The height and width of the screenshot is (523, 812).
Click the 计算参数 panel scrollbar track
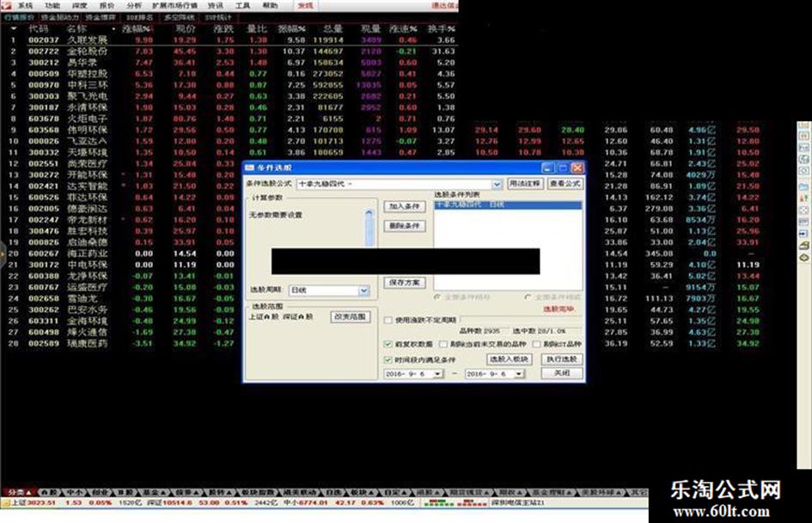(x=369, y=232)
